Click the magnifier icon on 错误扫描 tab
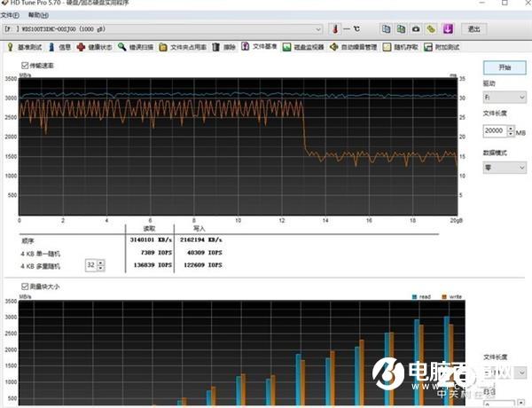 tap(122, 46)
